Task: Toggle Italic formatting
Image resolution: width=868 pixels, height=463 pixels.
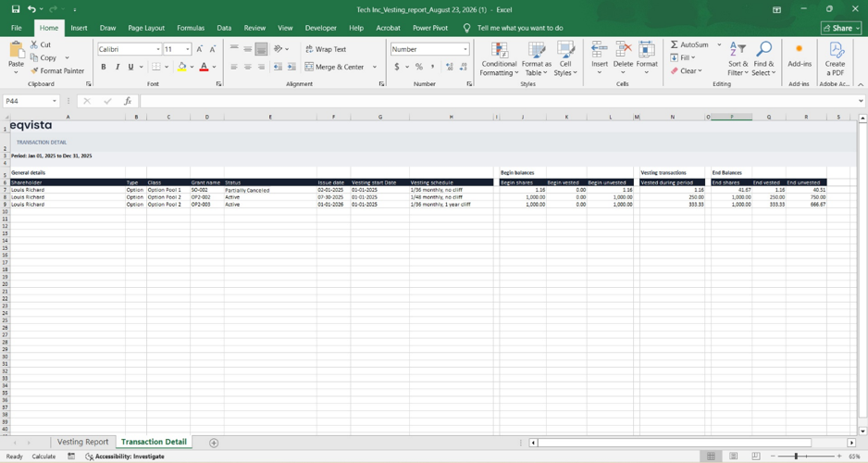Action: 118,67
